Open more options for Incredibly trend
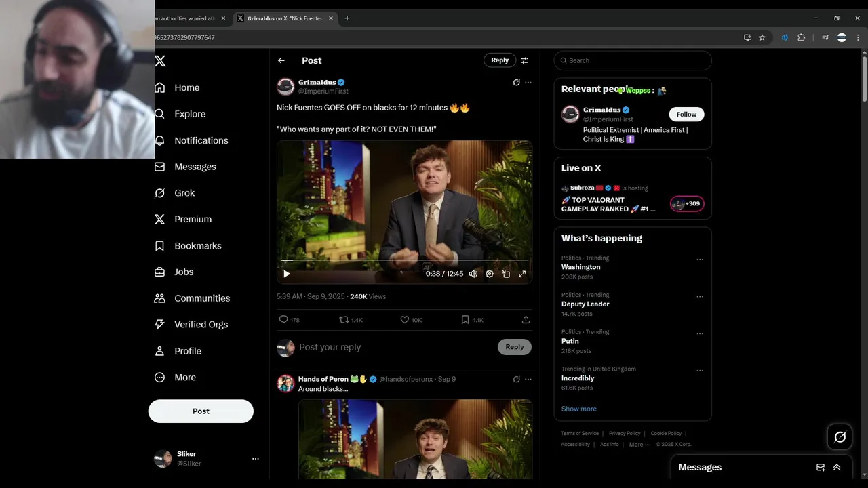The width and height of the screenshot is (868, 488). [x=700, y=371]
